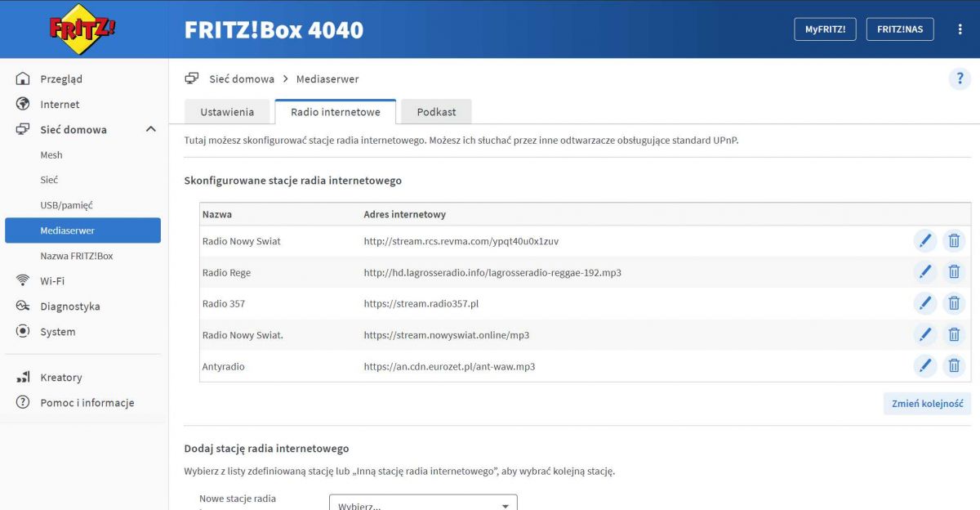The height and width of the screenshot is (510, 980).
Task: Click the FRITZ!Box 4040 title
Action: (x=274, y=29)
